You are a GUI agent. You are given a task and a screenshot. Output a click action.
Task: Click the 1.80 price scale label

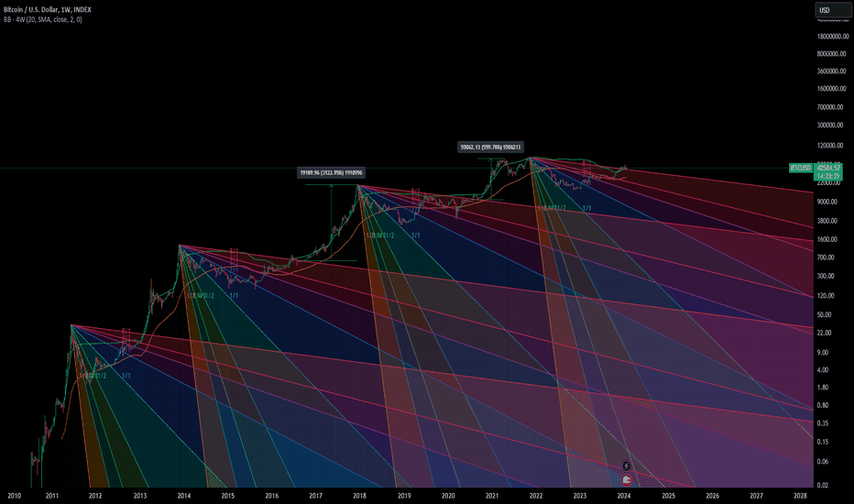[x=823, y=388]
